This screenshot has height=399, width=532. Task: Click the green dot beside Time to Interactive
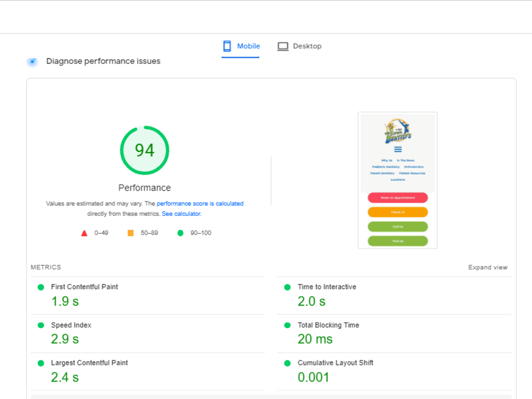coord(287,287)
